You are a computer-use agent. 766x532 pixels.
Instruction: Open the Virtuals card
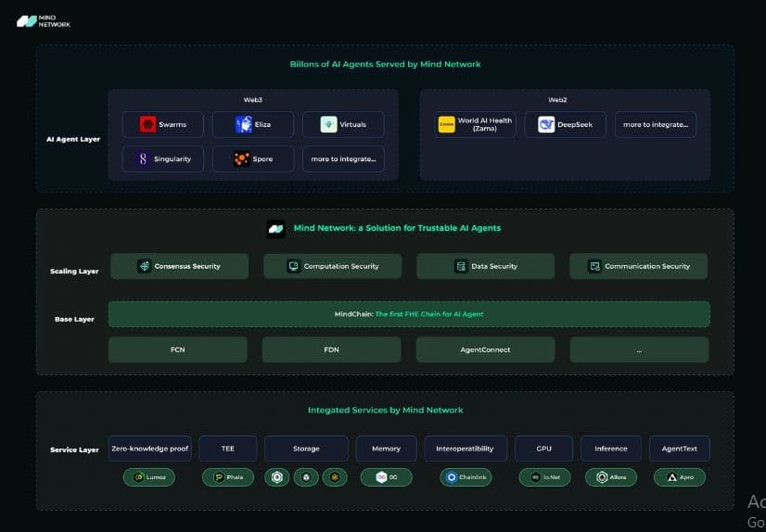click(x=343, y=124)
